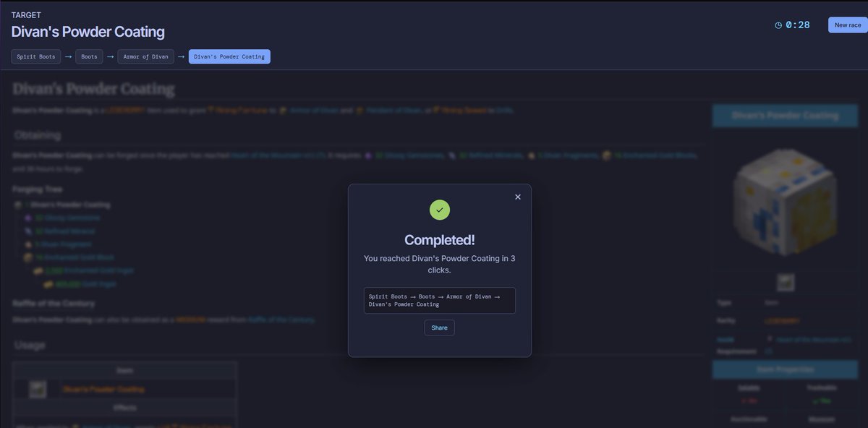Close the Completed dialog with the X
Viewport: 868px width, 428px height.
[x=517, y=197]
